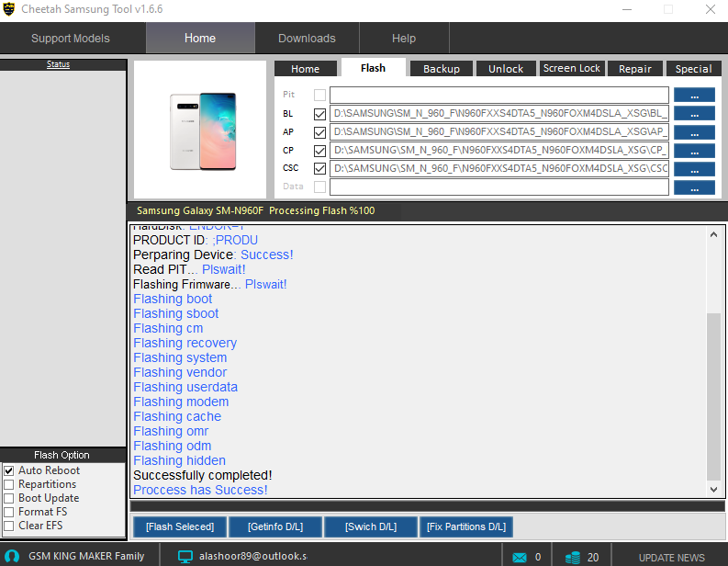This screenshot has height=566, width=728.
Task: Uncheck the BL checkbox
Action: pos(319,114)
